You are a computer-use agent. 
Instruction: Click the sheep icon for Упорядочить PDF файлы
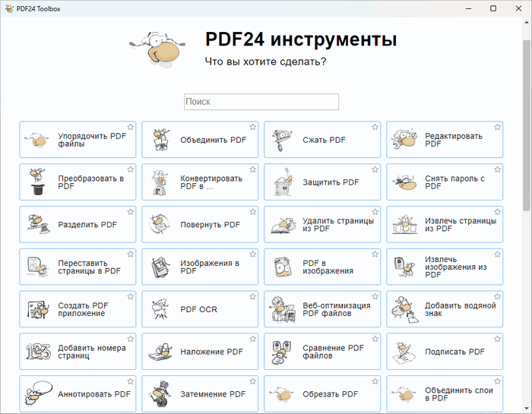point(36,140)
